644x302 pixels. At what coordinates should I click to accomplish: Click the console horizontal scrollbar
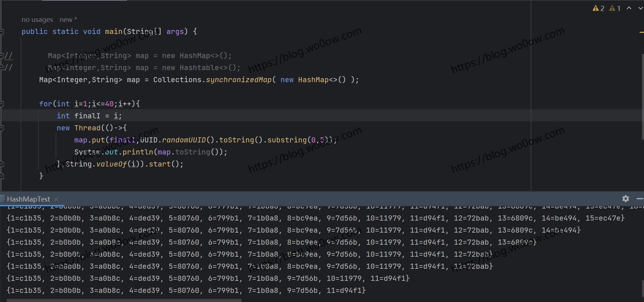tap(124, 300)
